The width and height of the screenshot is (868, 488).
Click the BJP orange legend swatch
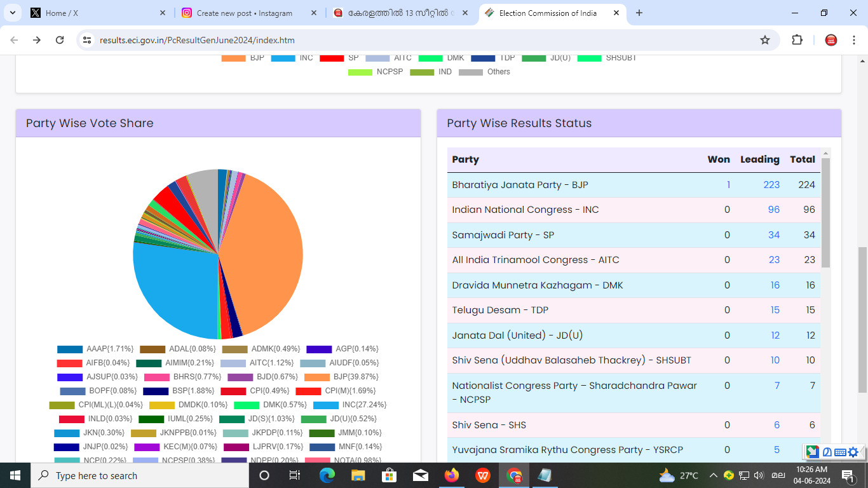233,58
